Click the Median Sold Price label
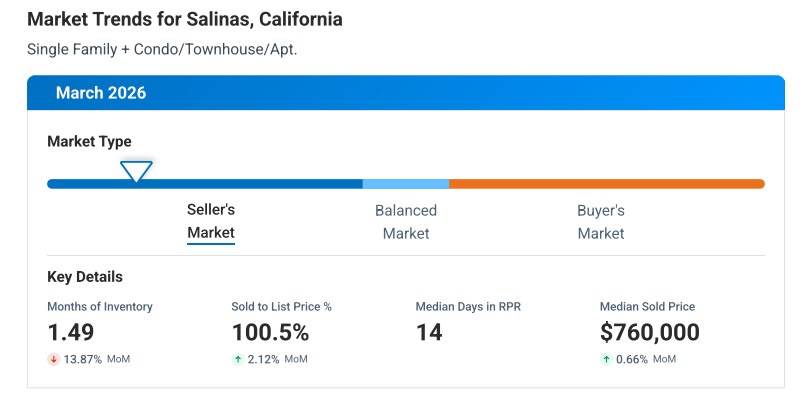 coord(647,307)
